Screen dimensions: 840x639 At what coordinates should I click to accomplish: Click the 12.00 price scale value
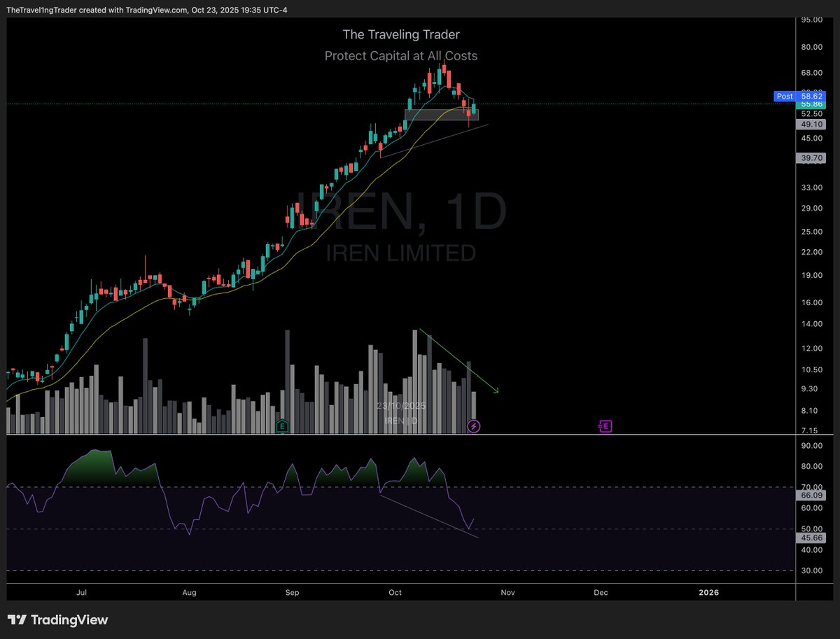click(x=811, y=349)
